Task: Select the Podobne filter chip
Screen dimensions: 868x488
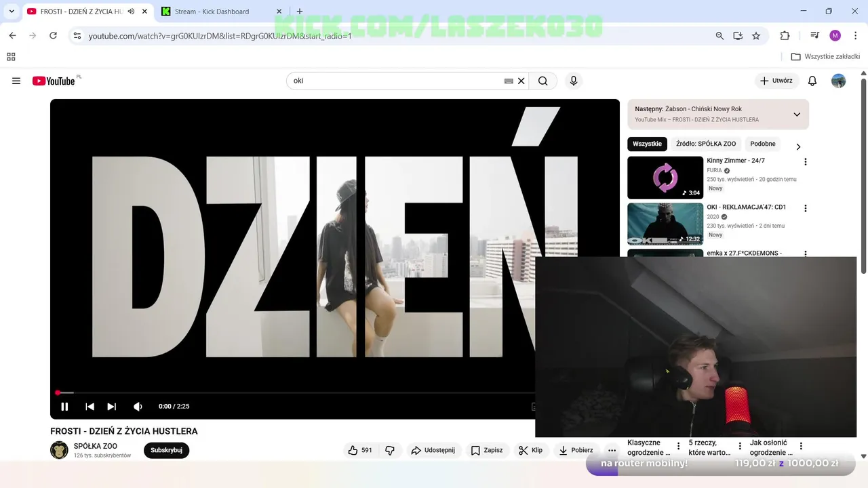Action: coord(763,144)
